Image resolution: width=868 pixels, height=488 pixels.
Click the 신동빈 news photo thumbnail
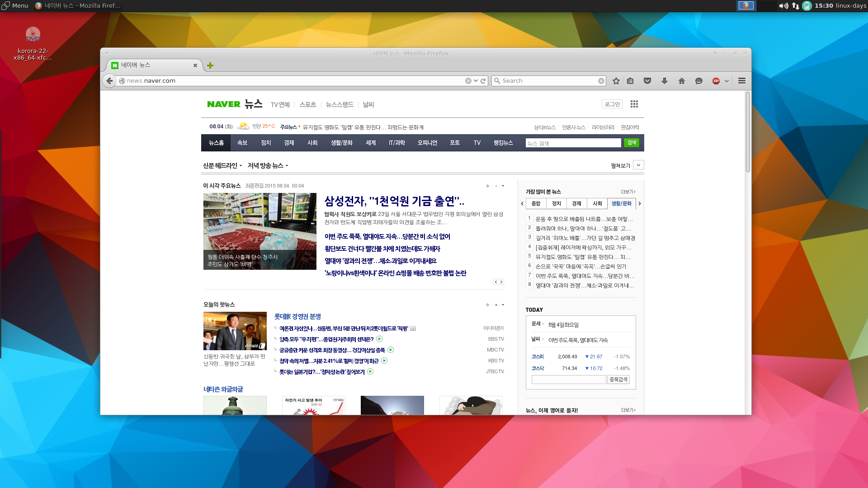click(x=235, y=331)
